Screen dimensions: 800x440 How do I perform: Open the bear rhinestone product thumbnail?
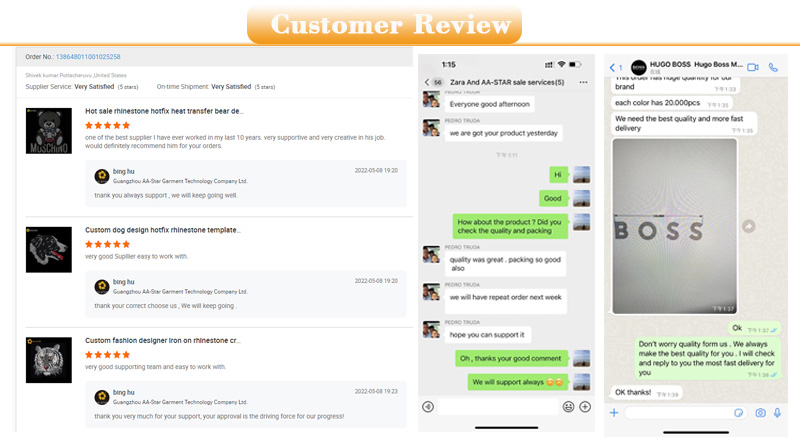pos(49,131)
